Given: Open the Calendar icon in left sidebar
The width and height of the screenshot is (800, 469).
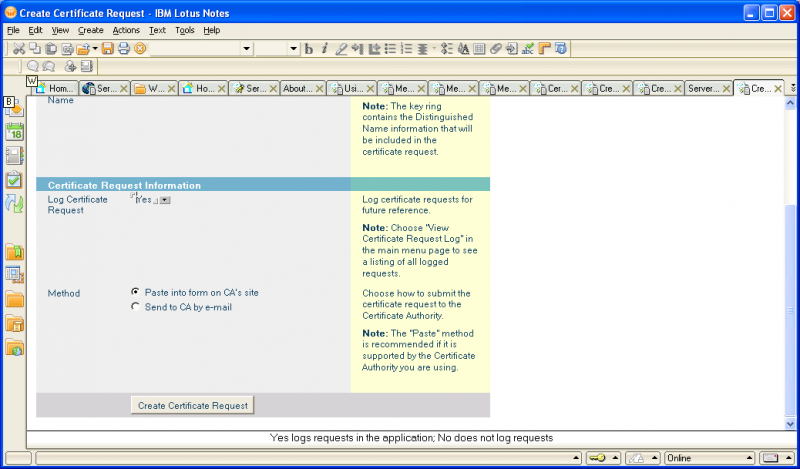Looking at the screenshot, I should pos(15,131).
